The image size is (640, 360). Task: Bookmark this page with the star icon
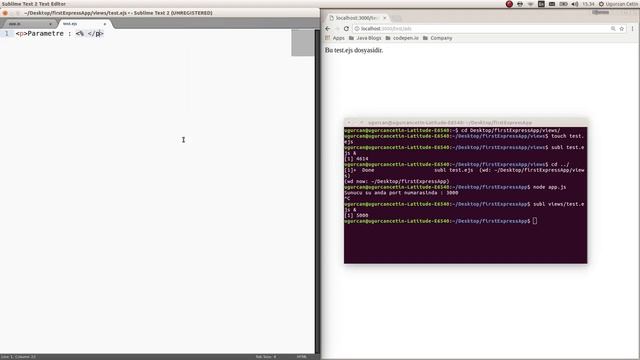pyautogui.click(x=622, y=29)
